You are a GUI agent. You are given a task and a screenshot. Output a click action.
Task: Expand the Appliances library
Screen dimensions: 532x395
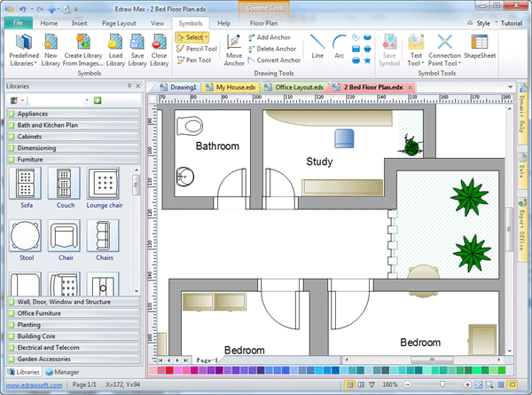tap(74, 114)
